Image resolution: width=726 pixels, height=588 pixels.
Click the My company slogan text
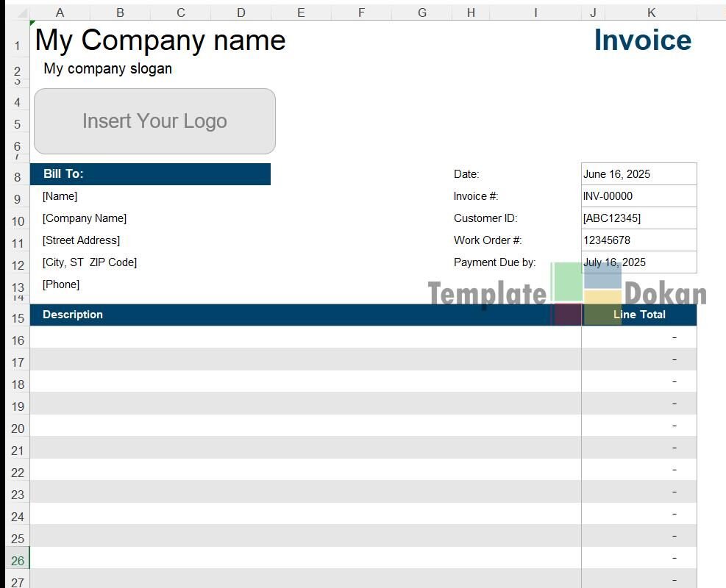click(108, 69)
